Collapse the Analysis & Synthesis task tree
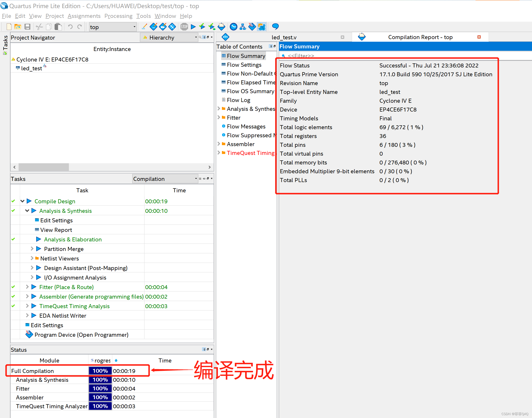 27,211
